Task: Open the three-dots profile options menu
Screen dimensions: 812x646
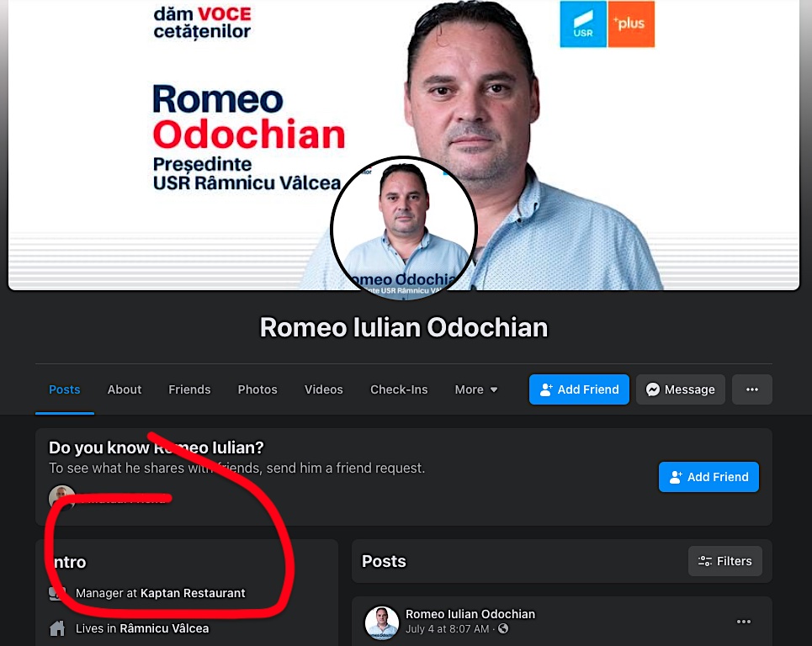Action: pos(752,389)
